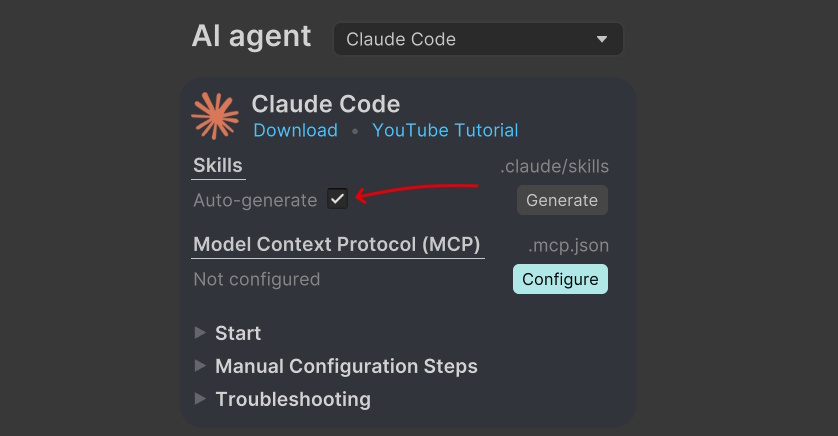The width and height of the screenshot is (838, 436).
Task: Click the .mcp.json file label
Action: [x=568, y=245]
